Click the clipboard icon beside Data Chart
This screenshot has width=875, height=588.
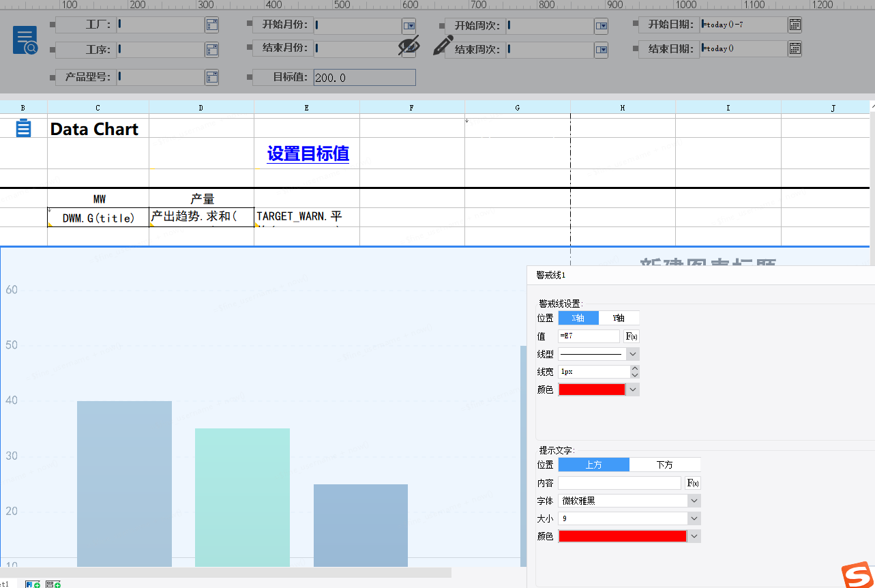coord(23,128)
